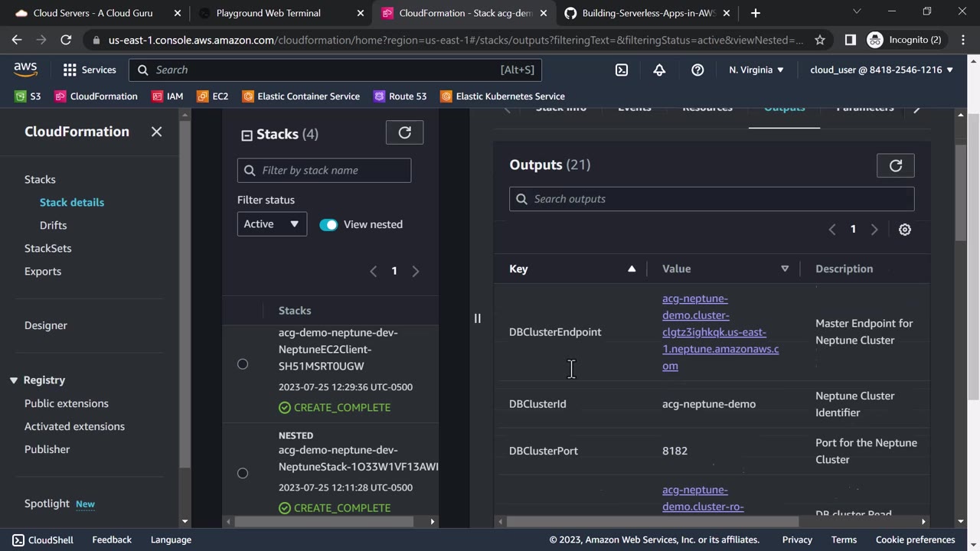Select the NeptuneStack nested stack radio button

pos(243,473)
